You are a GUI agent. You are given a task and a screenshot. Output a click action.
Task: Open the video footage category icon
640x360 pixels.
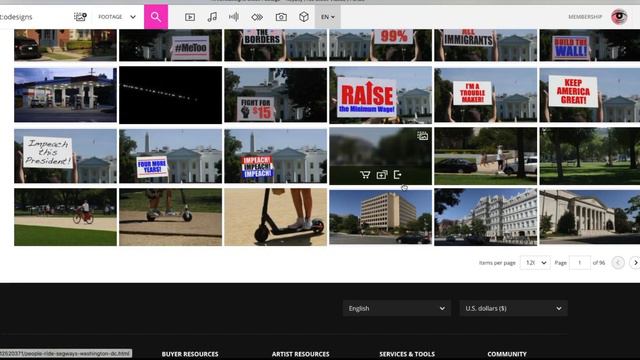point(190,17)
